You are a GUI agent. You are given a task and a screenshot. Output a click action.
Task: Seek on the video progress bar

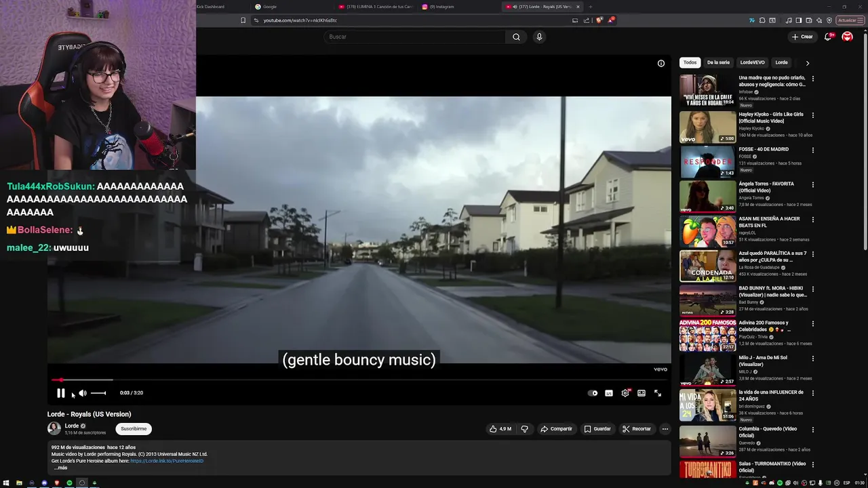pos(359,380)
